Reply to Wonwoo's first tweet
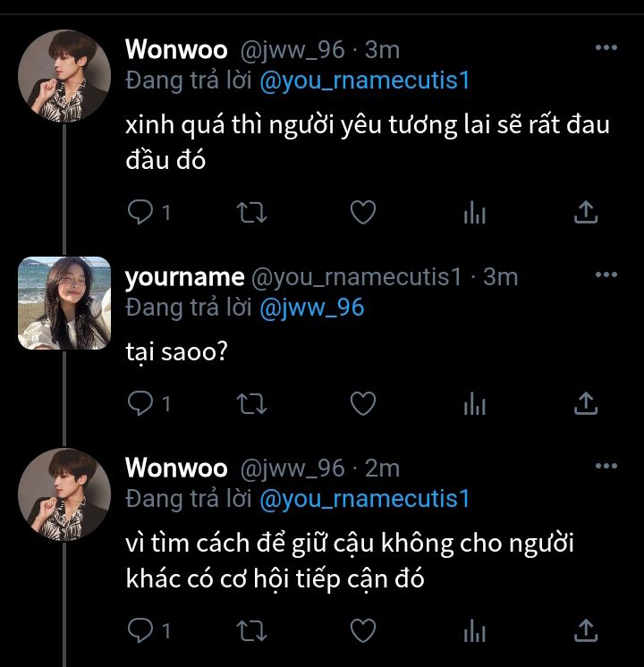 pyautogui.click(x=140, y=212)
